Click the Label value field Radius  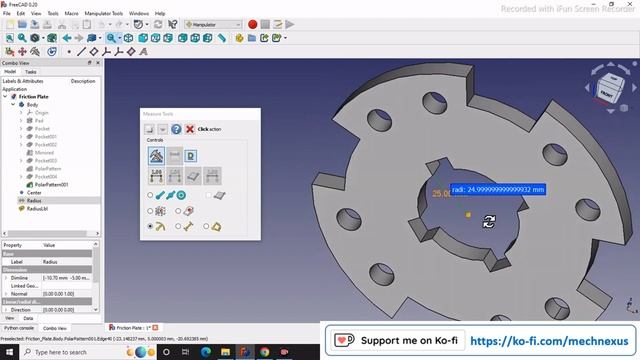(67, 262)
